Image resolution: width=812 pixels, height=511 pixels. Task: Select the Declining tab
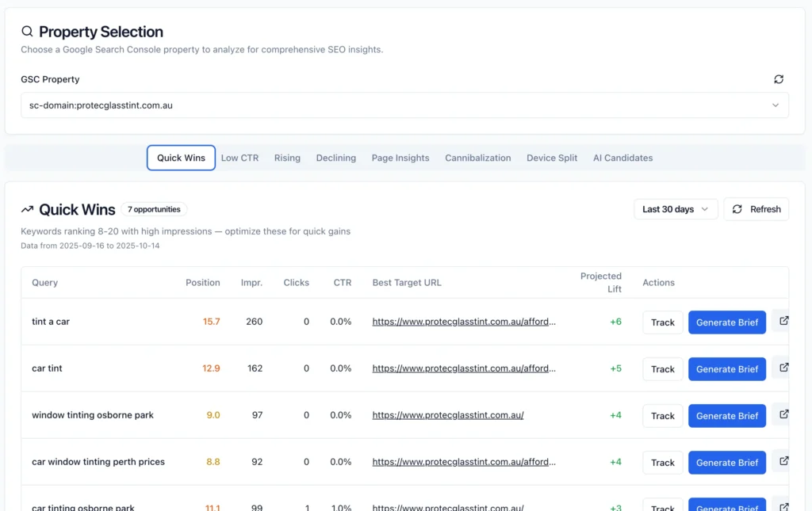[335, 158]
